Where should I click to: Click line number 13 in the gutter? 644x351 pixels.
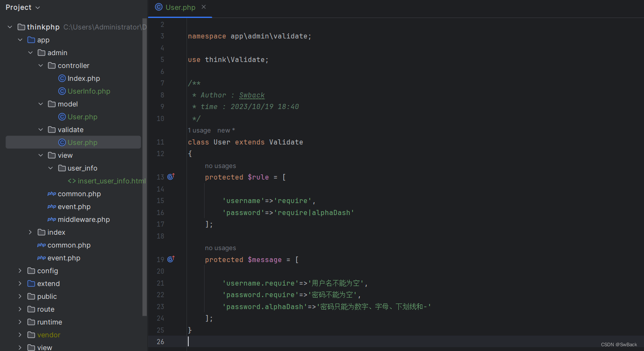[x=160, y=177]
